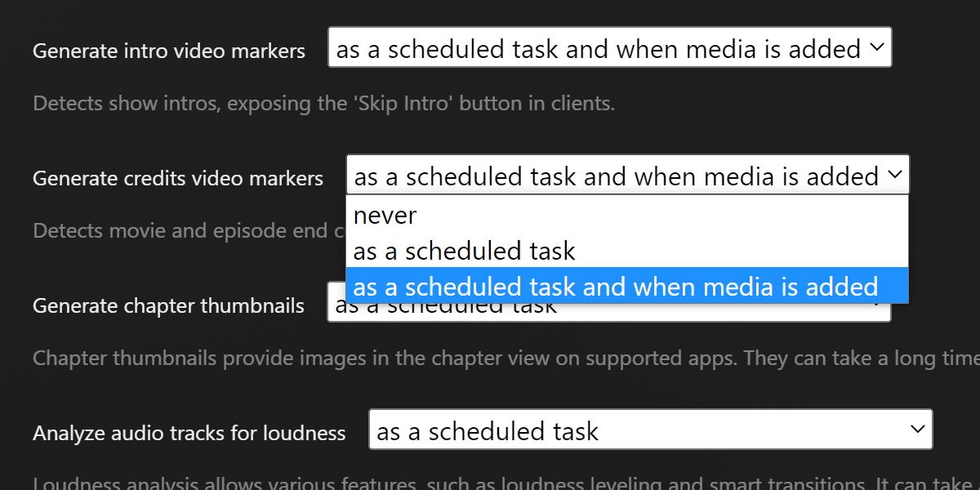The height and width of the screenshot is (490, 980).
Task: Click the "Analyze audio tracks for loudness" label
Action: [x=189, y=433]
